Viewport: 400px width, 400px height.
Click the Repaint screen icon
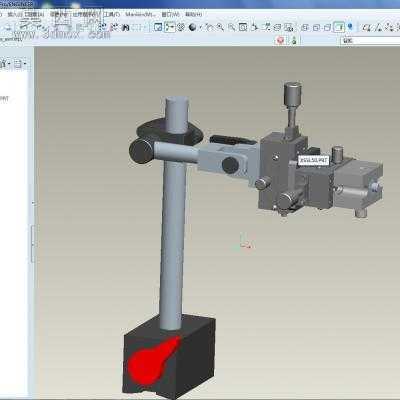(158, 27)
